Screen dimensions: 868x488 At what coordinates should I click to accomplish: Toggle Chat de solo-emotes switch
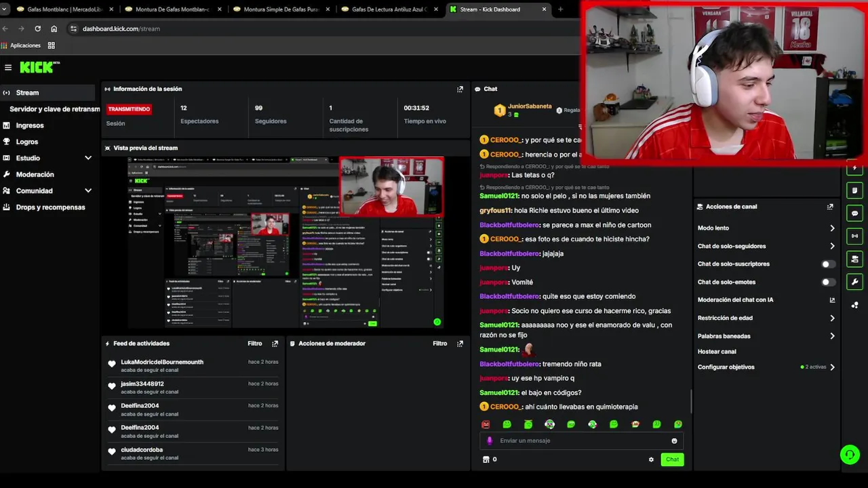(x=828, y=282)
